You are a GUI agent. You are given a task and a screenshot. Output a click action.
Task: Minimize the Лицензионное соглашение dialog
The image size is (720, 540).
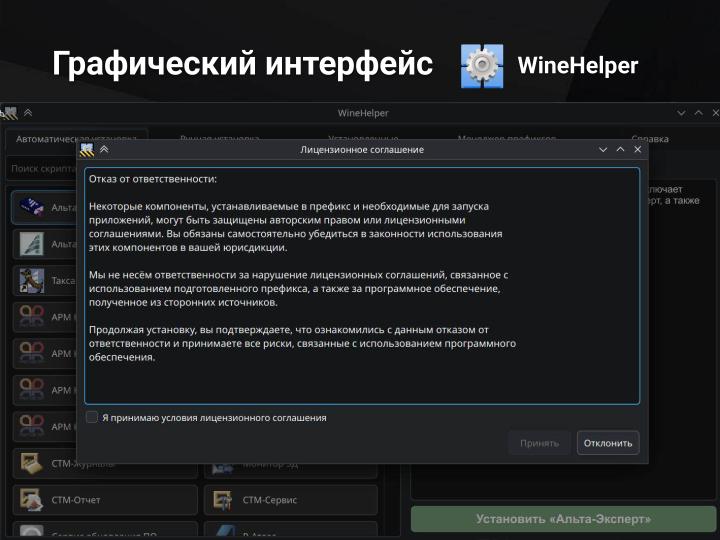603,149
